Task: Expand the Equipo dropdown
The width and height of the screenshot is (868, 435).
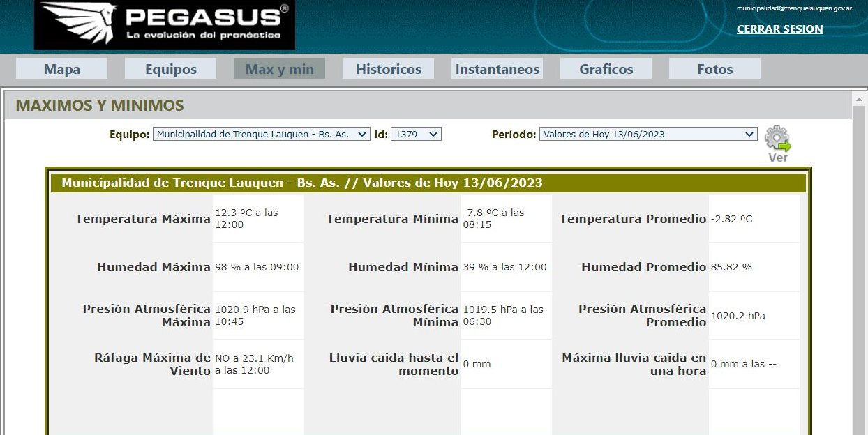Action: [x=261, y=135]
